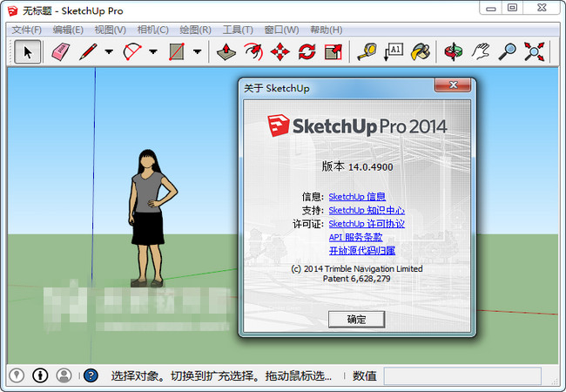The image size is (566, 392).
Task: Select the Zoom magnifier tool
Action: [x=507, y=52]
